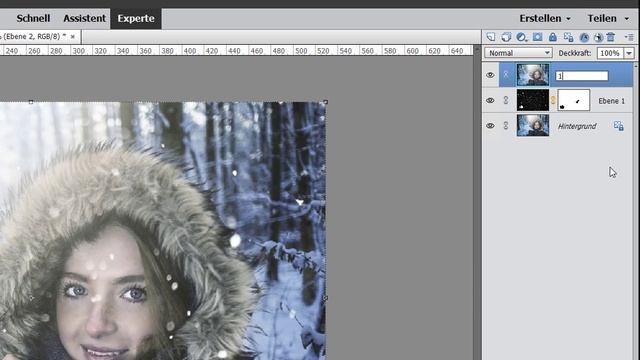Lock all pixels with padlock icon
The height and width of the screenshot is (360, 640).
point(553,37)
